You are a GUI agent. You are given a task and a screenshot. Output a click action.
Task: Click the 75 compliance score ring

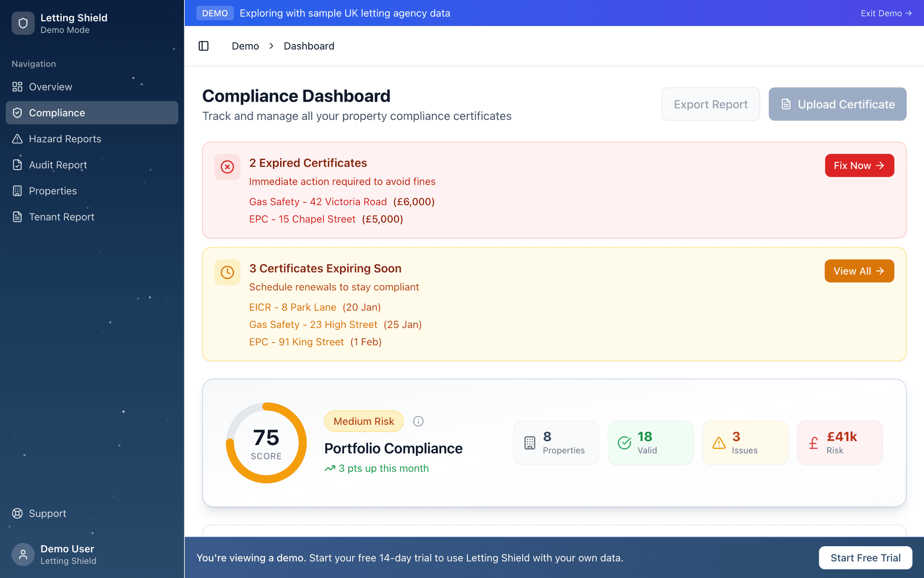coord(266,442)
